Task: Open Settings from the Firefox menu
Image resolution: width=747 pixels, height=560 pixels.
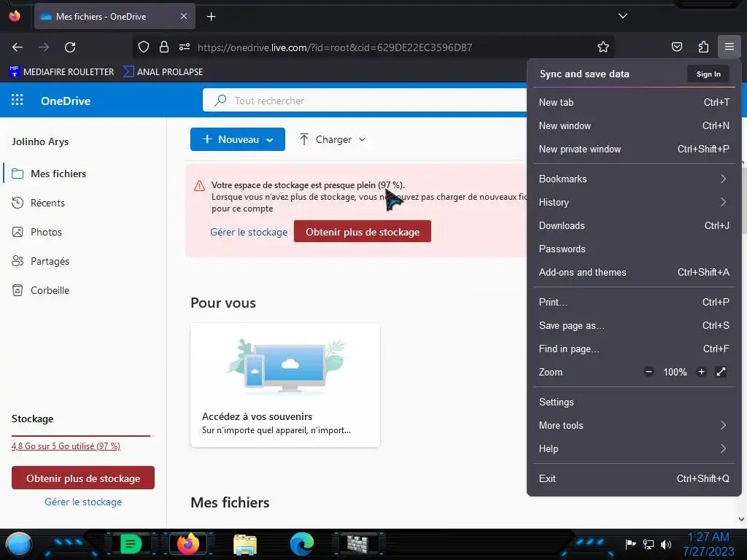Action: pos(634,402)
